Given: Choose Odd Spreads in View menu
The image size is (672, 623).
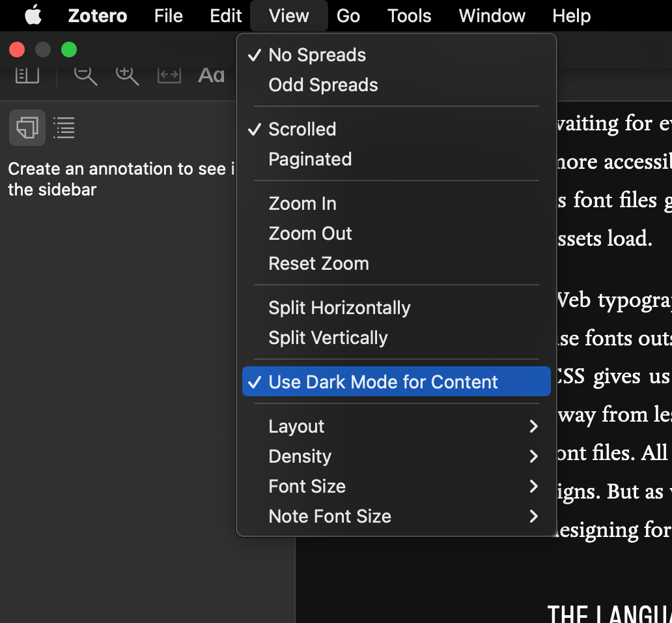Looking at the screenshot, I should tap(323, 85).
